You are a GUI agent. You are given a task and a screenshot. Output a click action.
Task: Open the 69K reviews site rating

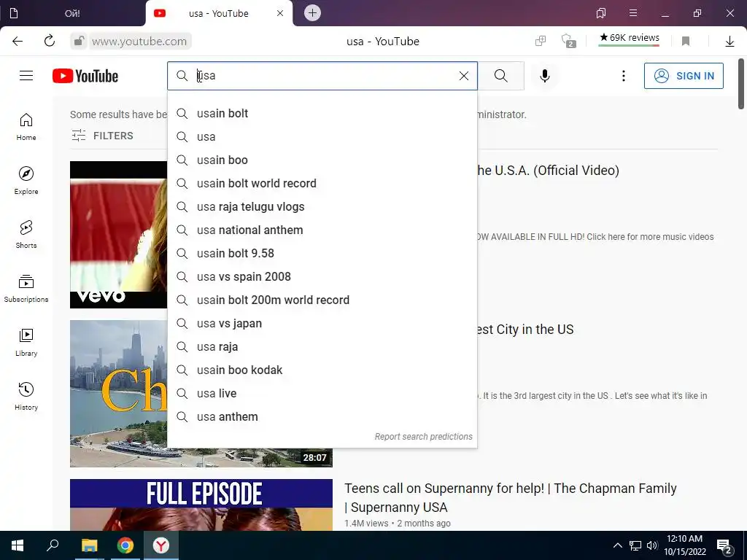[630, 38]
